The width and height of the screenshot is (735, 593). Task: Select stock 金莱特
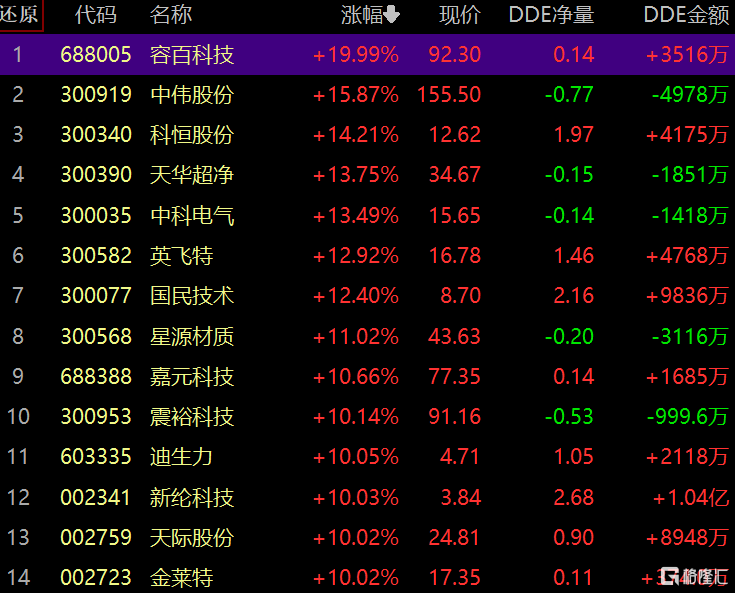coord(181,578)
